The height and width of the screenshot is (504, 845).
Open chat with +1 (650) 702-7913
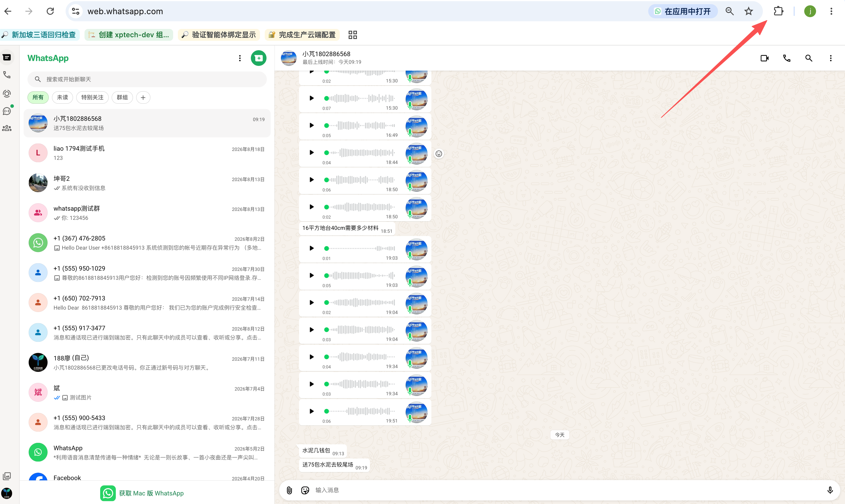(x=147, y=303)
